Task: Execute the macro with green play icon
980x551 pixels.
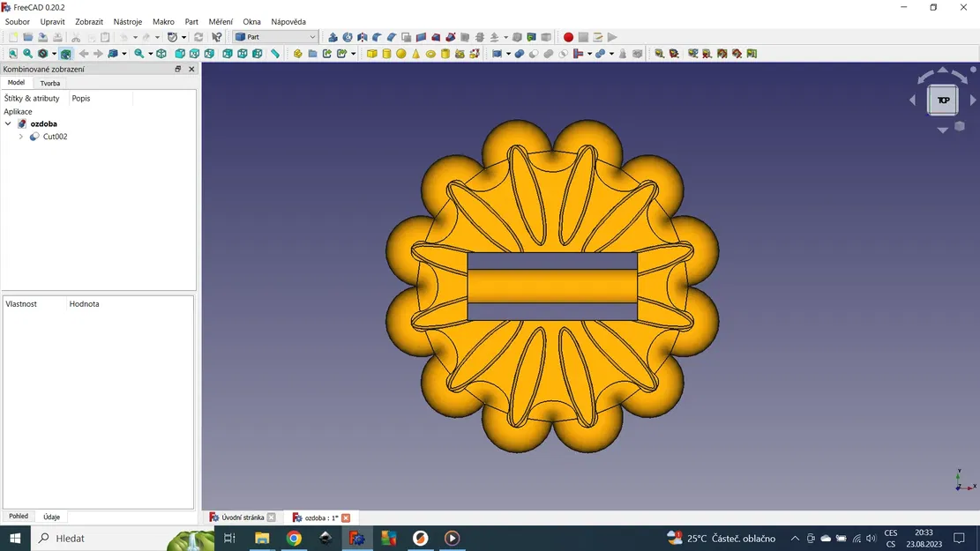Action: pyautogui.click(x=610, y=37)
